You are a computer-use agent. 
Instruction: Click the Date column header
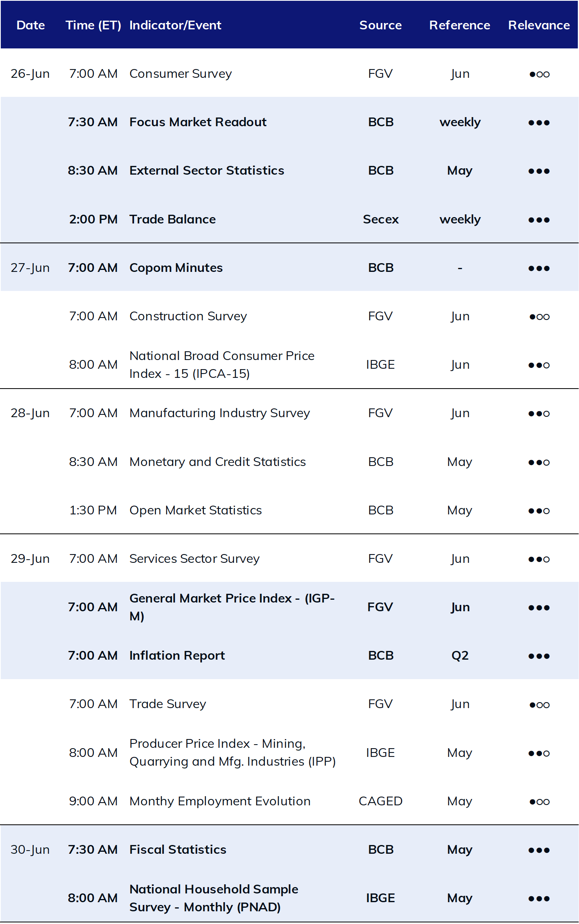(x=31, y=25)
